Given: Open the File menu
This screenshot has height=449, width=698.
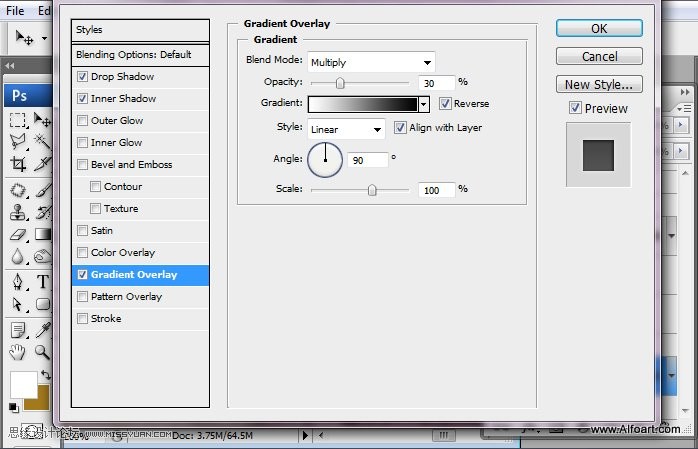Looking at the screenshot, I should click(15, 10).
